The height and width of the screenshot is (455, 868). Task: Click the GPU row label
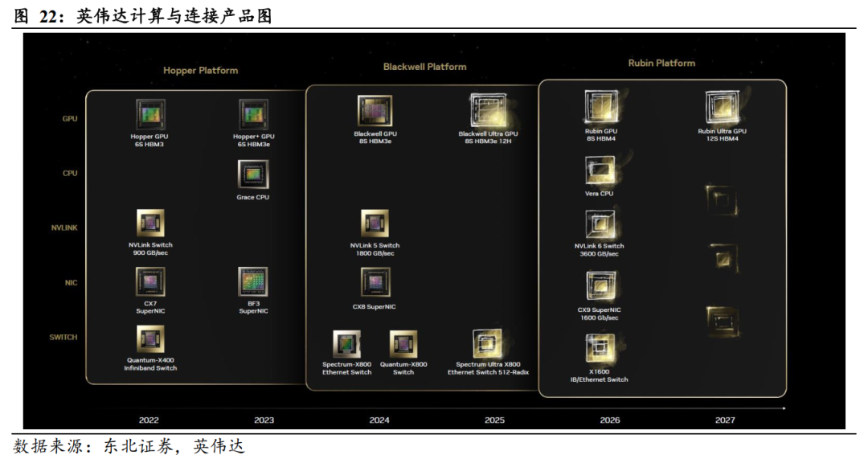pyautogui.click(x=70, y=119)
